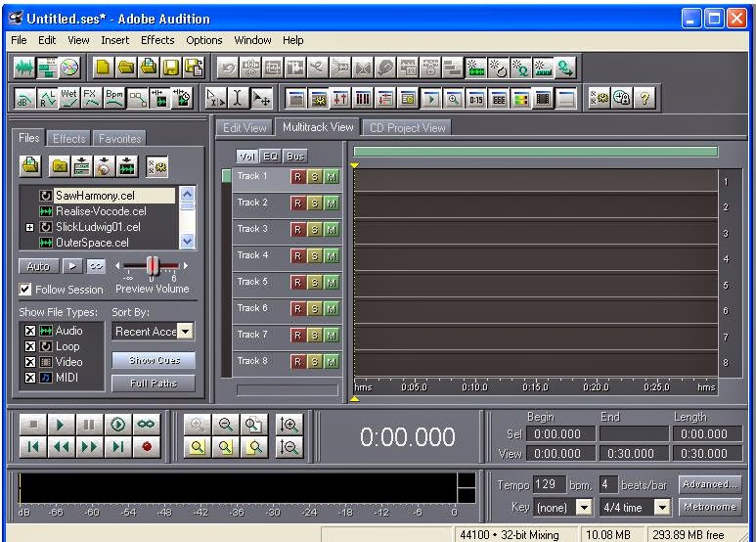Image resolution: width=756 pixels, height=542 pixels.
Task: Create a new session with the New icon
Action: 103,68
